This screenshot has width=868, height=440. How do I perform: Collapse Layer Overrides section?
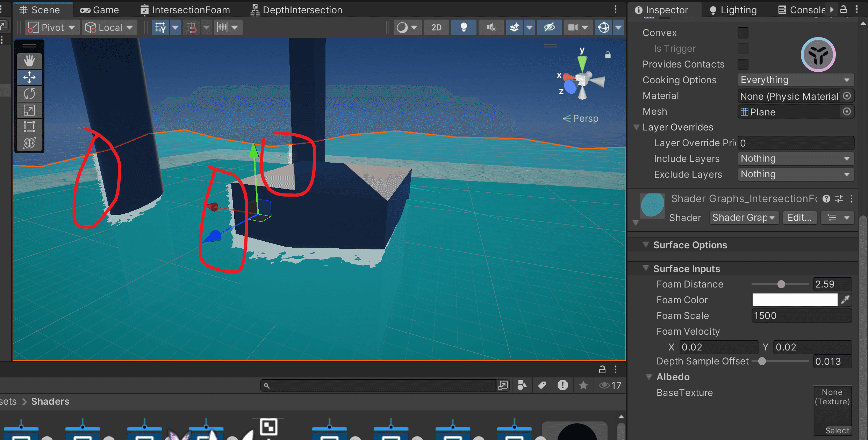point(637,127)
